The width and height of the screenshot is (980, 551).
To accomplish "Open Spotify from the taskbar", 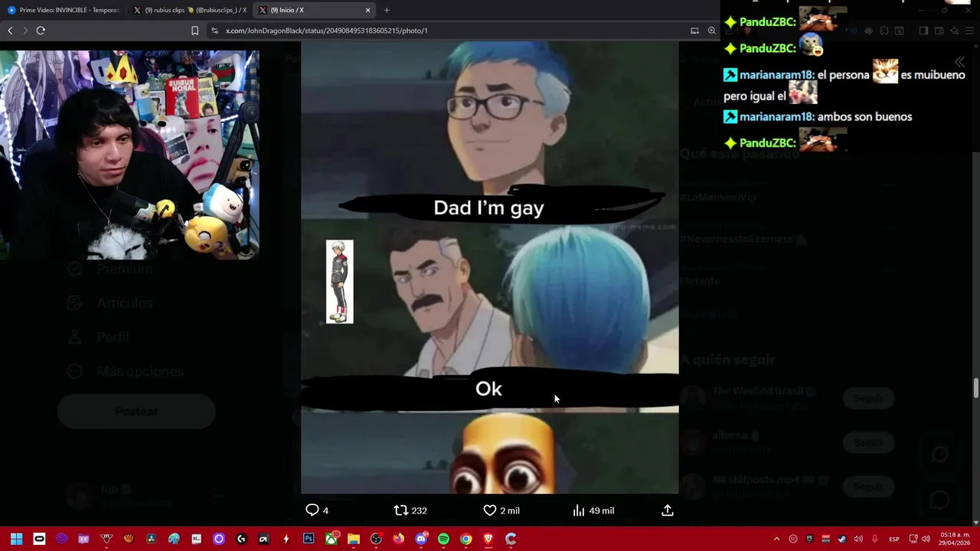I will click(443, 539).
